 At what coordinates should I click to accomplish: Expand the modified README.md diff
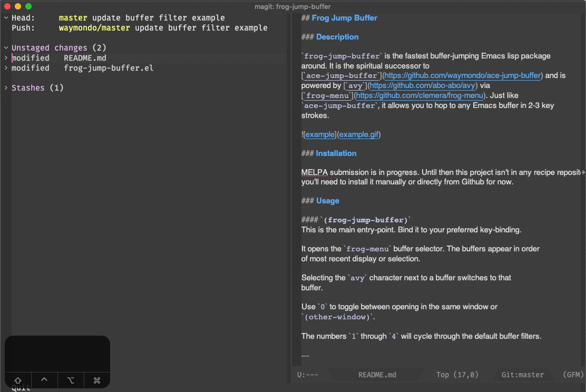tap(6, 57)
